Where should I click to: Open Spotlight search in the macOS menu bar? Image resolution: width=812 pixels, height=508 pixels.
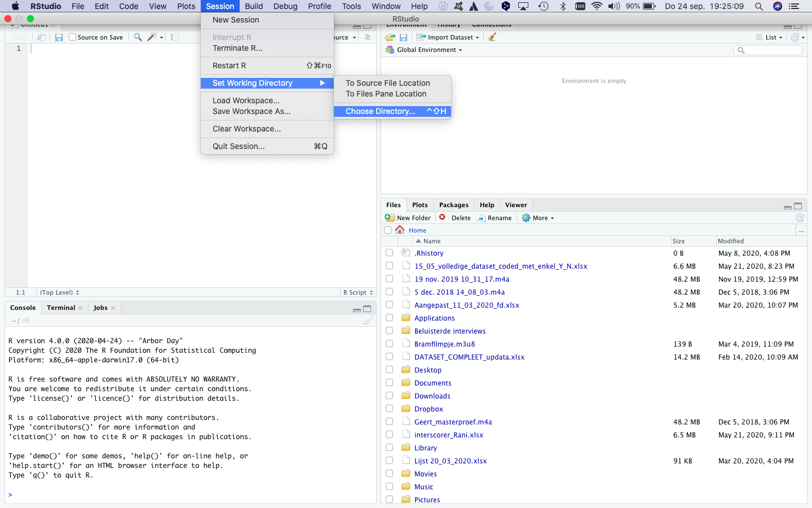(759, 6)
